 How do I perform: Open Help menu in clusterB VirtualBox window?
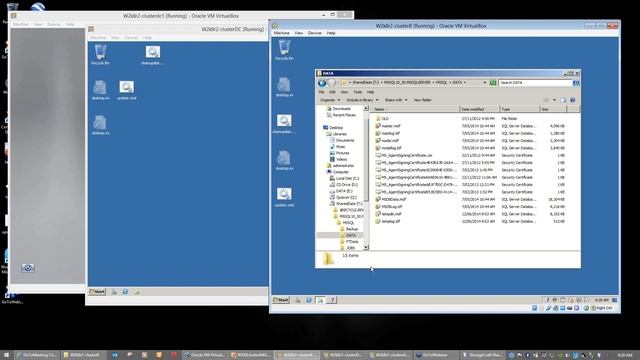pos(331,33)
